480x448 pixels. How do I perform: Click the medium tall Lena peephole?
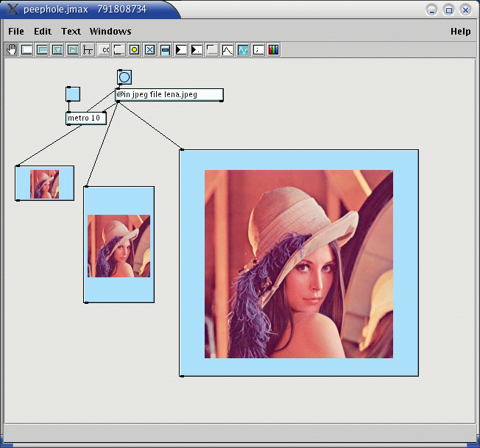tap(119, 245)
